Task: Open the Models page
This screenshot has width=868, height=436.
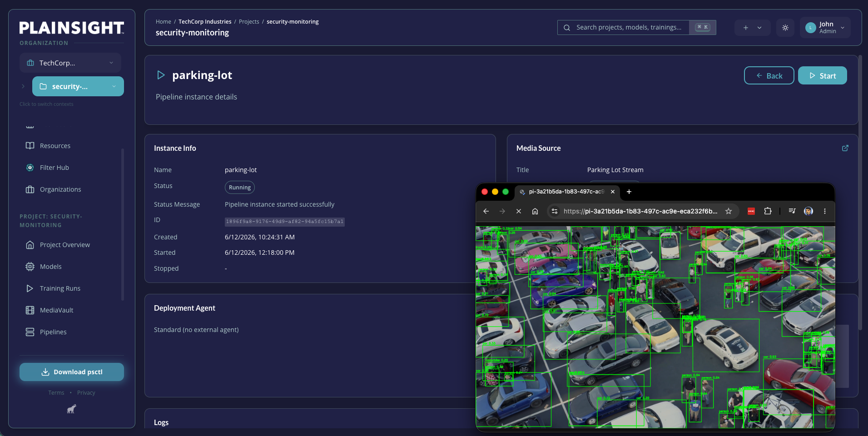Action: coord(50,267)
